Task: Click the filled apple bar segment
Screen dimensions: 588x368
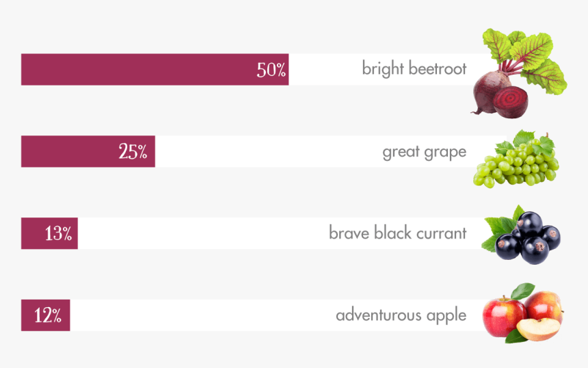Action: pos(27,316)
